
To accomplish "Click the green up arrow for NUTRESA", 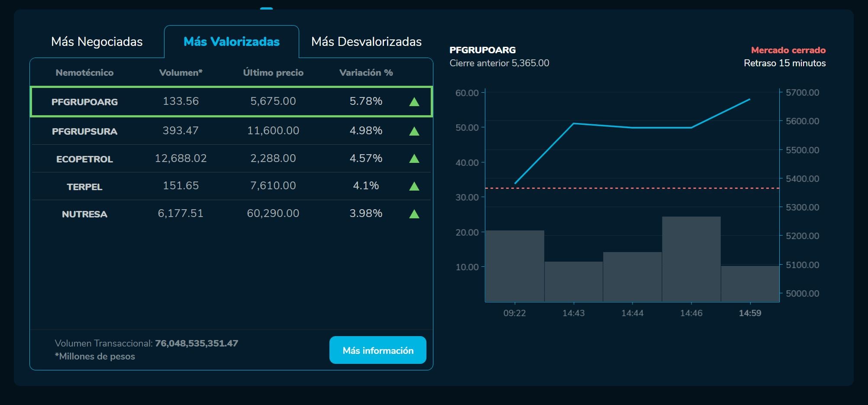I will click(x=414, y=214).
